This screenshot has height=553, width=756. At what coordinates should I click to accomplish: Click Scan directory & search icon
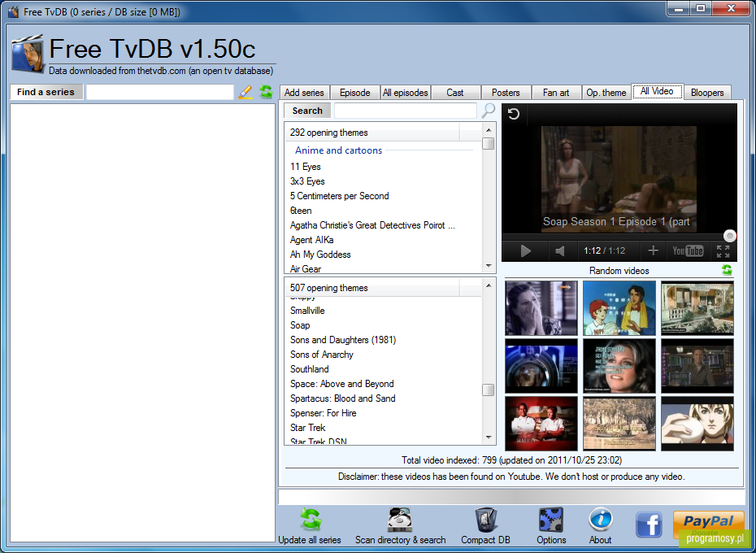point(400,519)
